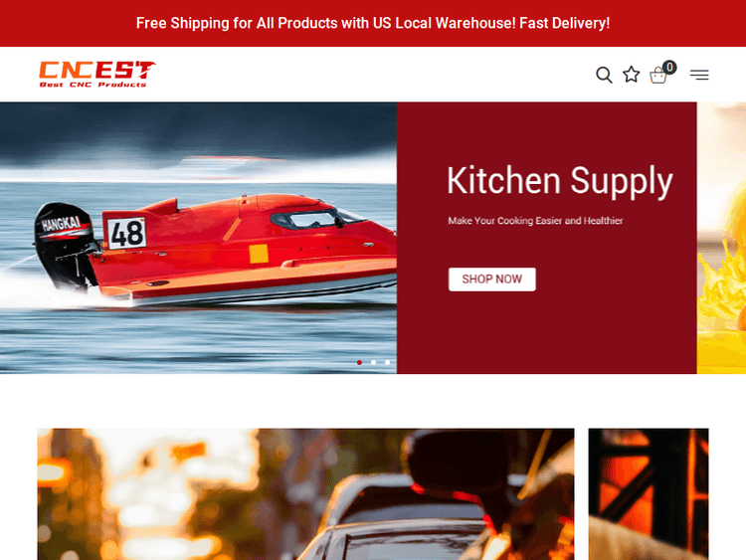Image resolution: width=746 pixels, height=560 pixels.
Task: Switch to the second slide dot
Action: pyautogui.click(x=373, y=362)
